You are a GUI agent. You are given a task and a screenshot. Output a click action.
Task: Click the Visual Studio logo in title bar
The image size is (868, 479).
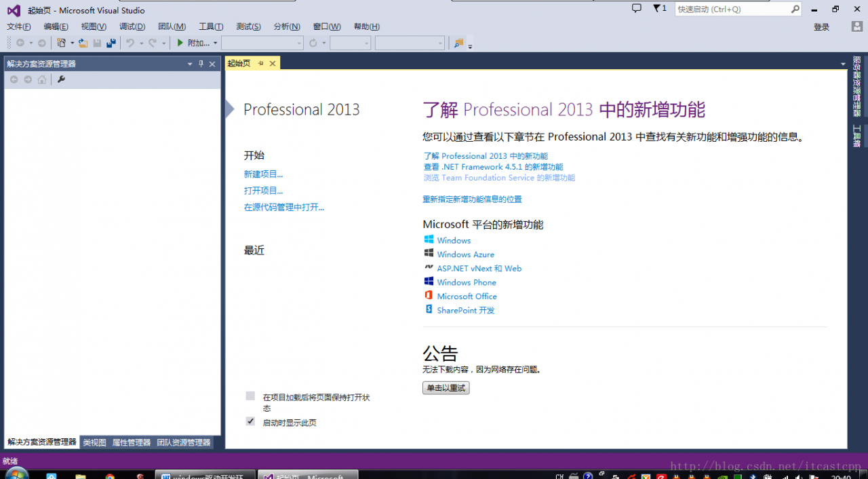[14, 10]
